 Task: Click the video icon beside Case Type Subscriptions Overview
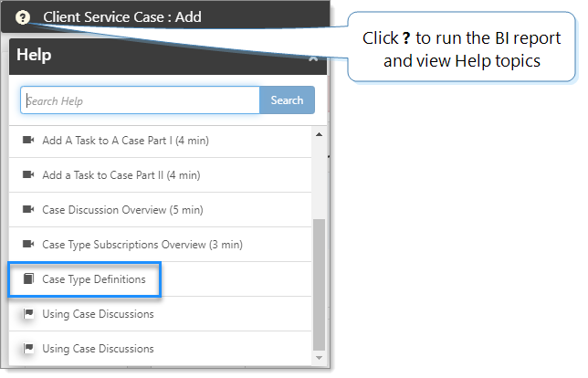point(27,245)
